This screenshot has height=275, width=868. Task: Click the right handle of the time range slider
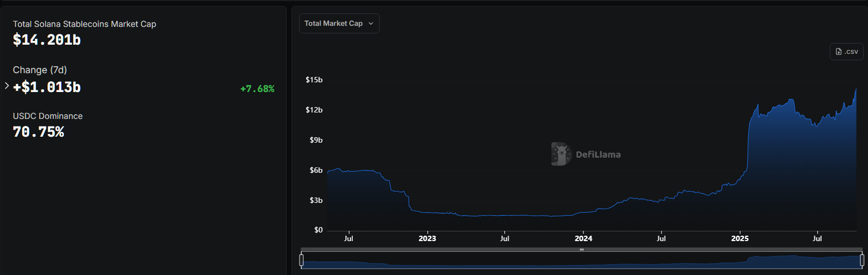tap(862, 260)
